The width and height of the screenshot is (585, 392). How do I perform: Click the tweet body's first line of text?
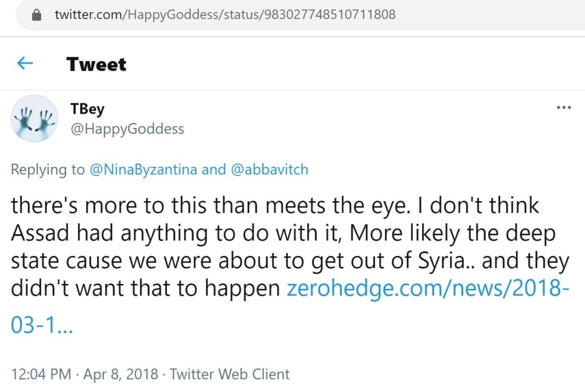pos(275,206)
